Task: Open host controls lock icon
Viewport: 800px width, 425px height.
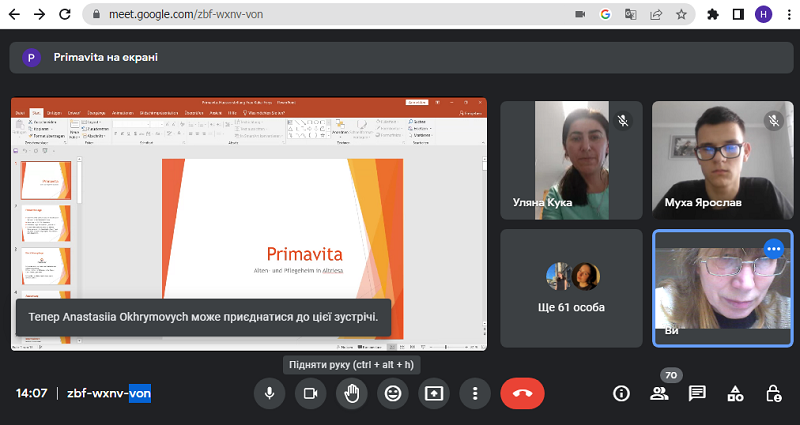Action: pos(773,393)
